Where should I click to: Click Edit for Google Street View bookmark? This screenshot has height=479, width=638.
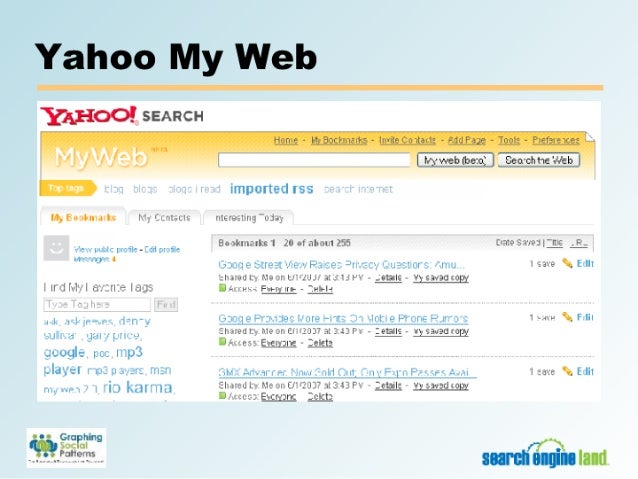point(585,263)
